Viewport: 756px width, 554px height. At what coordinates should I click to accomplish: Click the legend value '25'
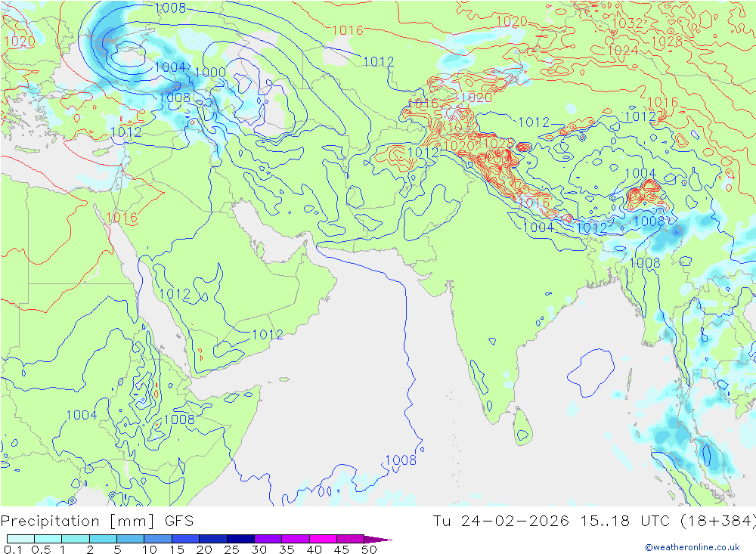(231, 549)
